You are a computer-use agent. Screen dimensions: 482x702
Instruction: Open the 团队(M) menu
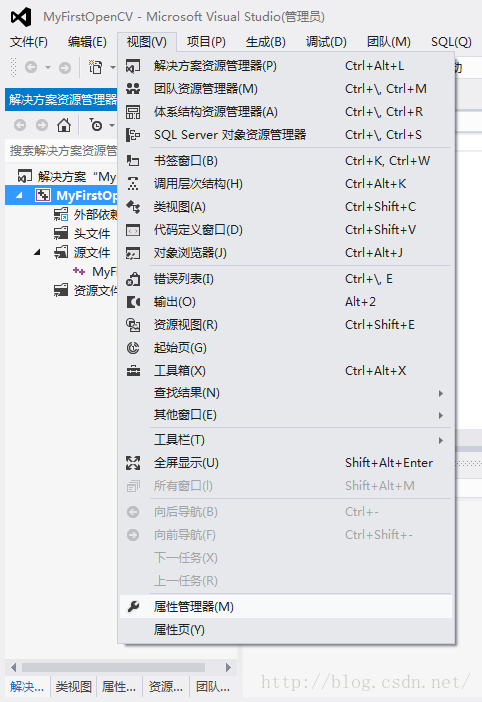388,42
